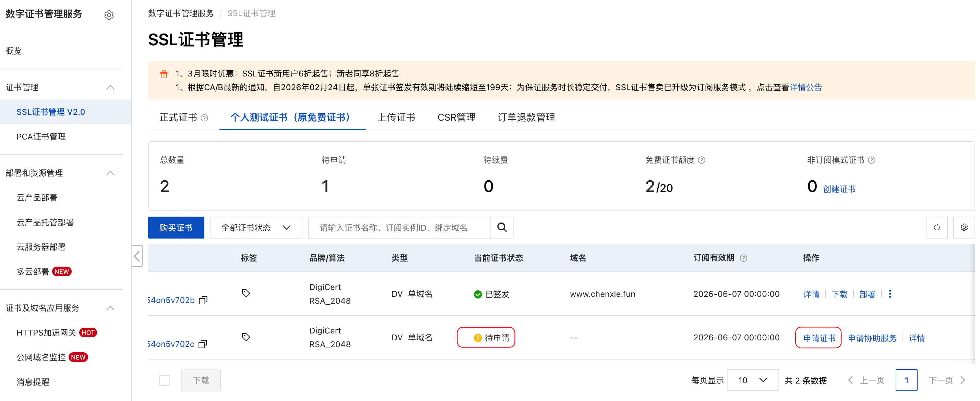Switch to the 上传证书 tab
The height and width of the screenshot is (401, 980).
[396, 118]
